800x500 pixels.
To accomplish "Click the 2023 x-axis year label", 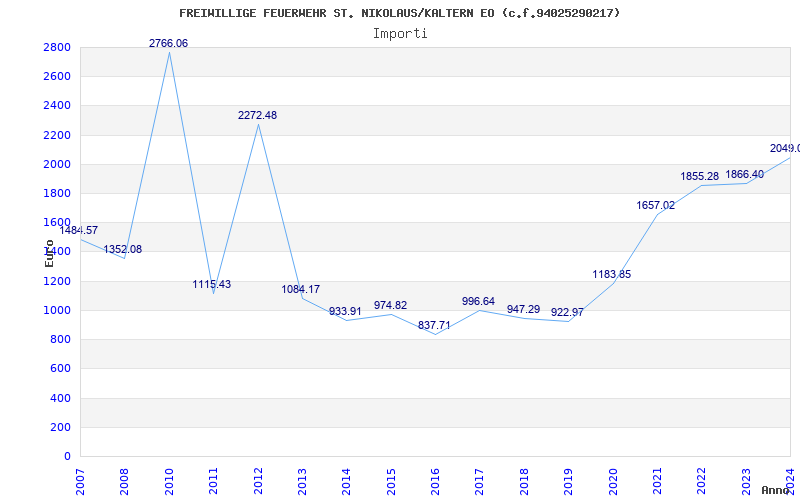I will (x=746, y=481).
